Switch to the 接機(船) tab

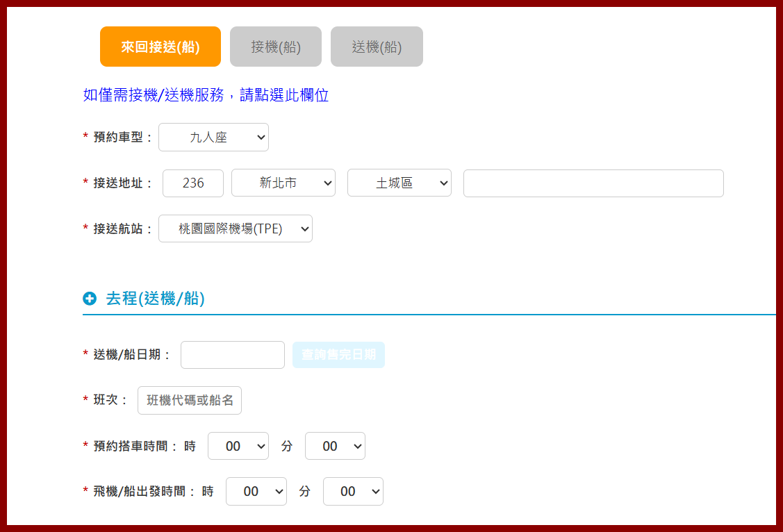(x=276, y=47)
